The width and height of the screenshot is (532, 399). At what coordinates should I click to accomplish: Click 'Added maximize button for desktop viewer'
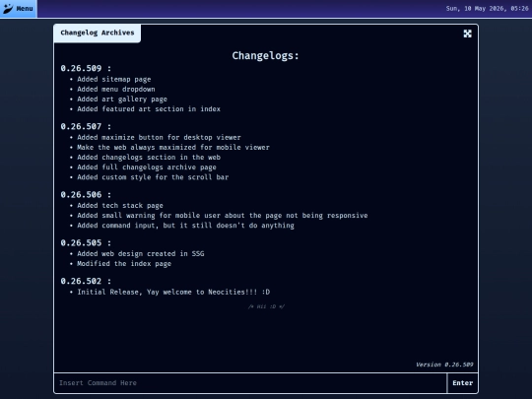click(159, 137)
